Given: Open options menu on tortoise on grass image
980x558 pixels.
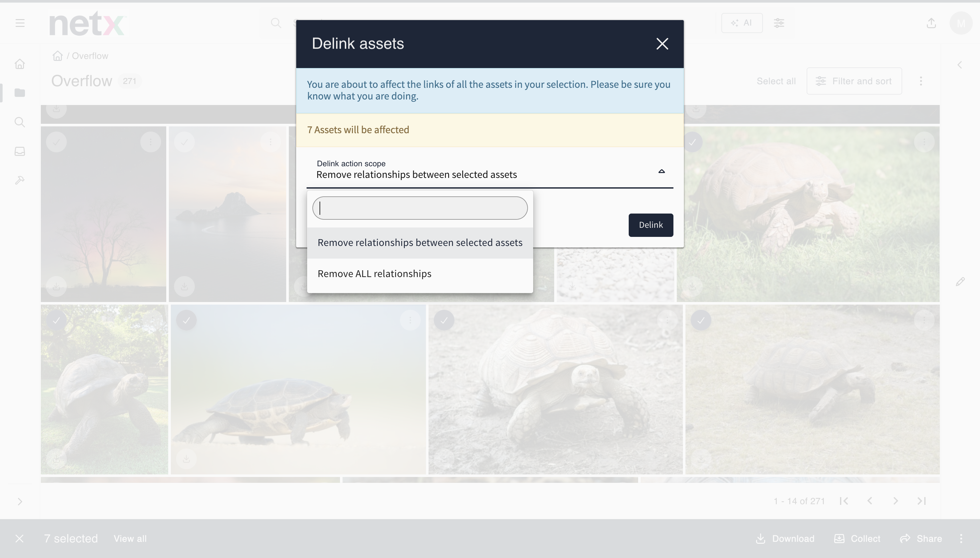Looking at the screenshot, I should pos(924,142).
